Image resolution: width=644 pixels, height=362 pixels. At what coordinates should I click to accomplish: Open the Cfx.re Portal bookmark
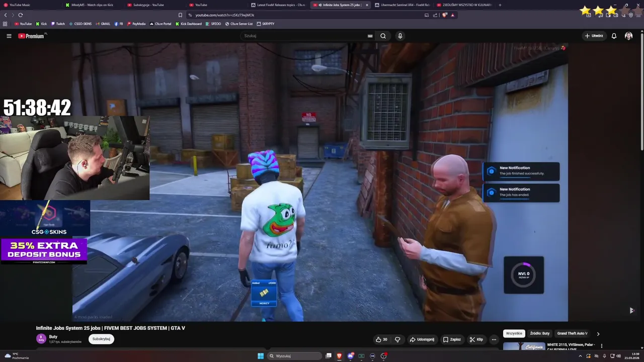[x=160, y=24]
